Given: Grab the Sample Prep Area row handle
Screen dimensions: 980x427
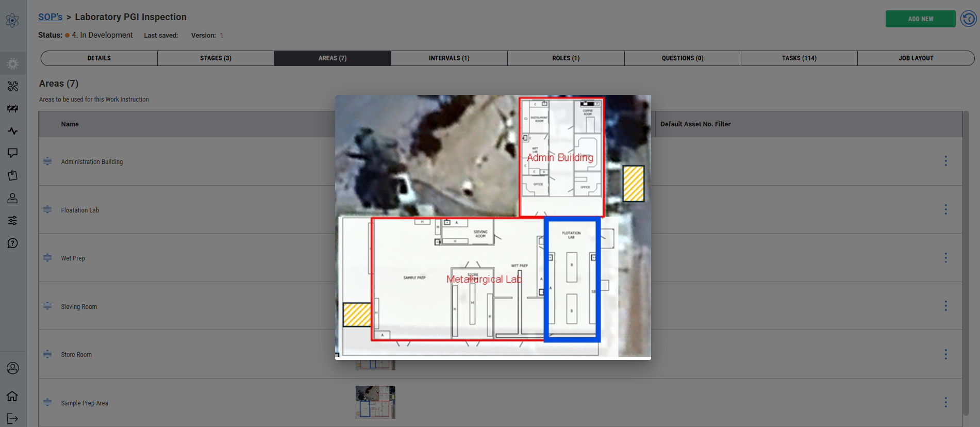Looking at the screenshot, I should pos(47,403).
